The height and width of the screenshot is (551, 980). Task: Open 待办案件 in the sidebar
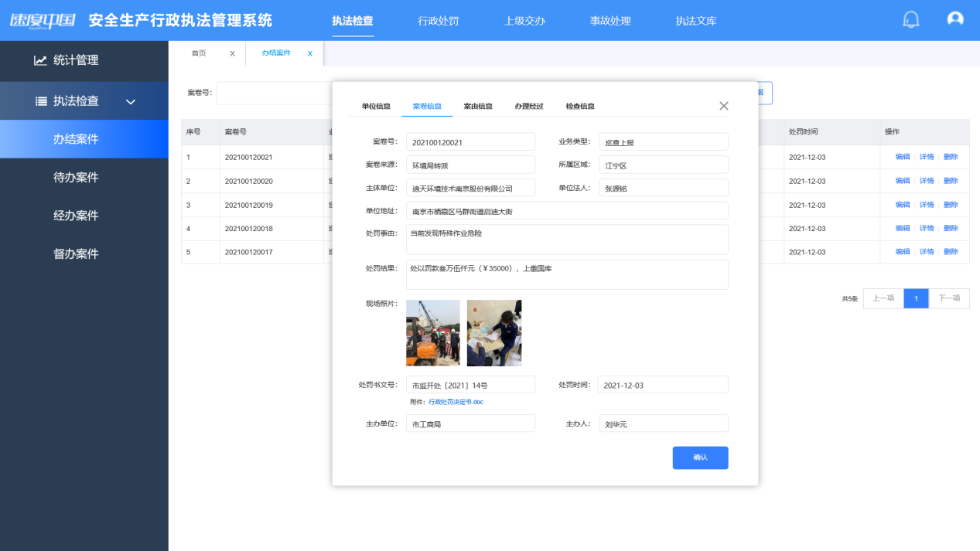tap(76, 177)
